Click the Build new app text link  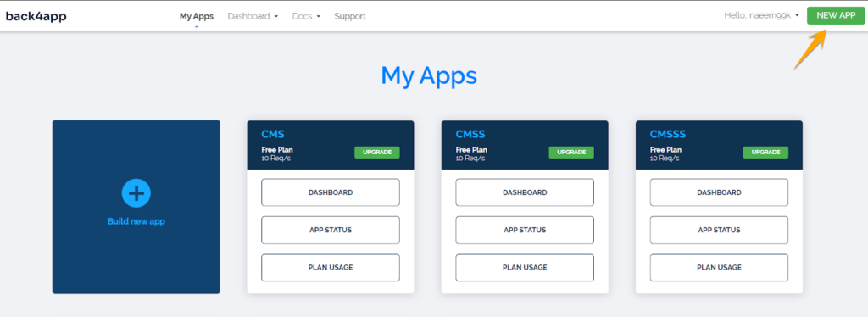tap(136, 221)
